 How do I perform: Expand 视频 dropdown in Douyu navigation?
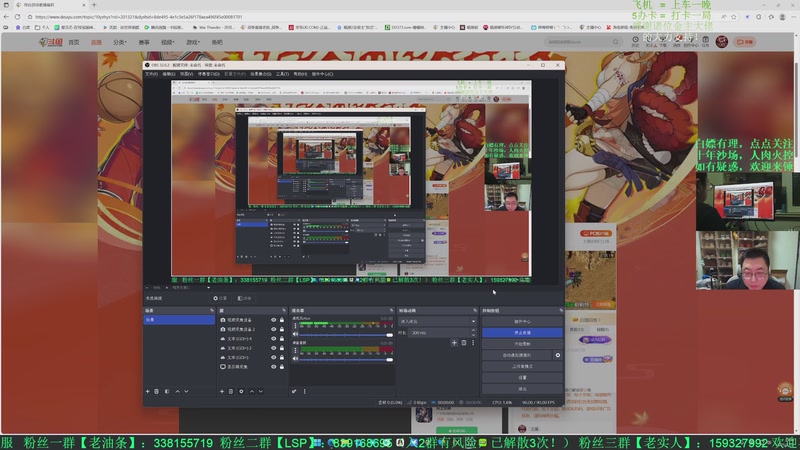(x=167, y=42)
